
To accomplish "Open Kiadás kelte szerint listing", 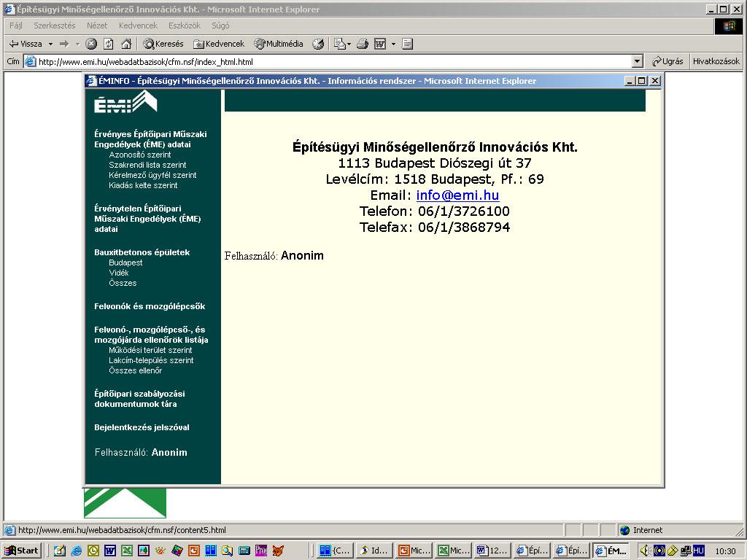I will click(143, 185).
